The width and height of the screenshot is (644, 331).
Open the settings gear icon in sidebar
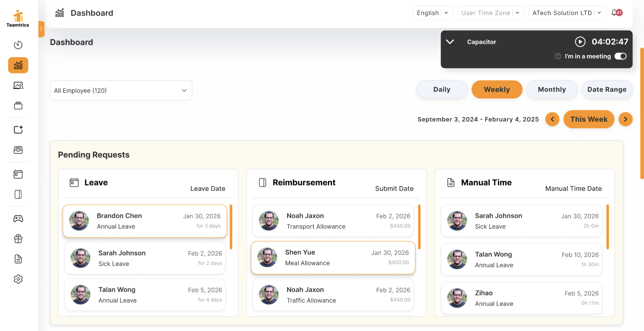tap(18, 279)
